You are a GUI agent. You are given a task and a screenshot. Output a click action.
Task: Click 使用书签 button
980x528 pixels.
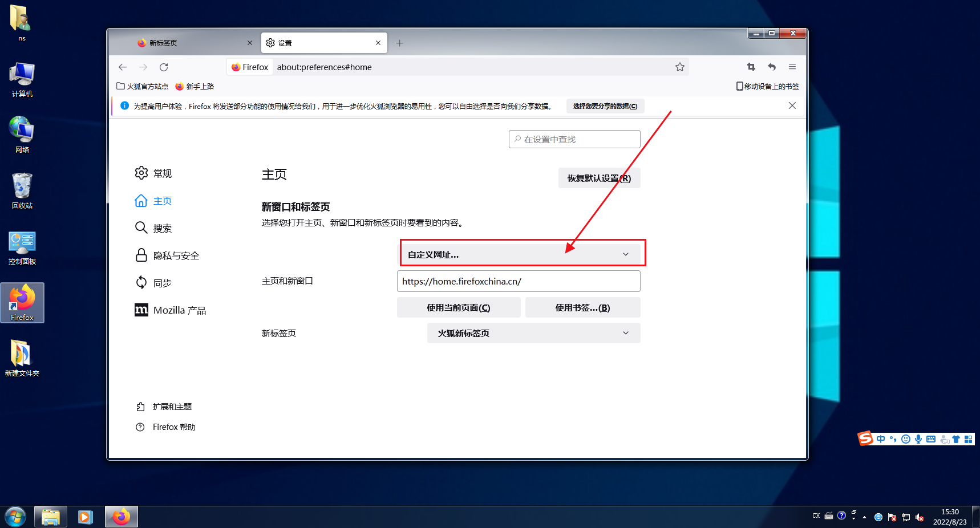click(x=582, y=307)
